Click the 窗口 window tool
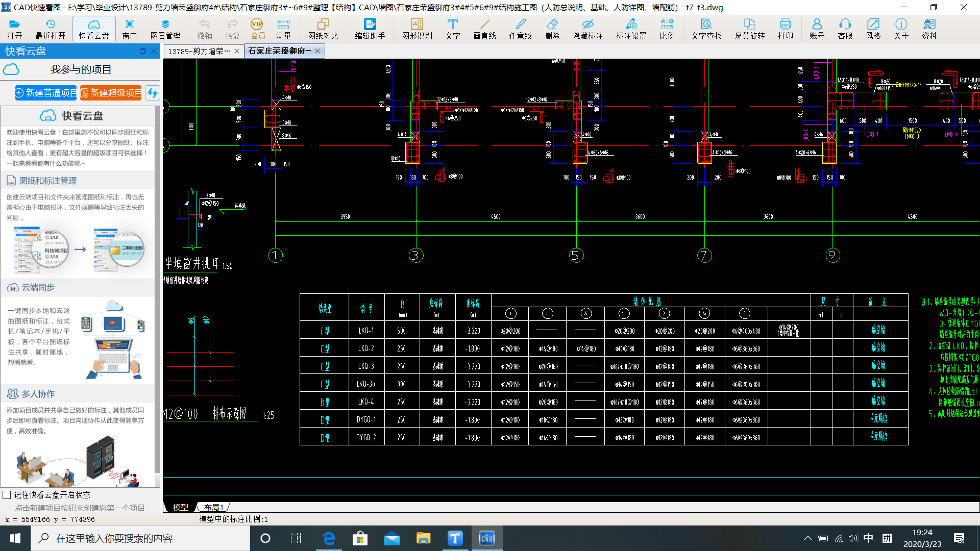Image resolution: width=980 pixels, height=551 pixels. tap(130, 29)
